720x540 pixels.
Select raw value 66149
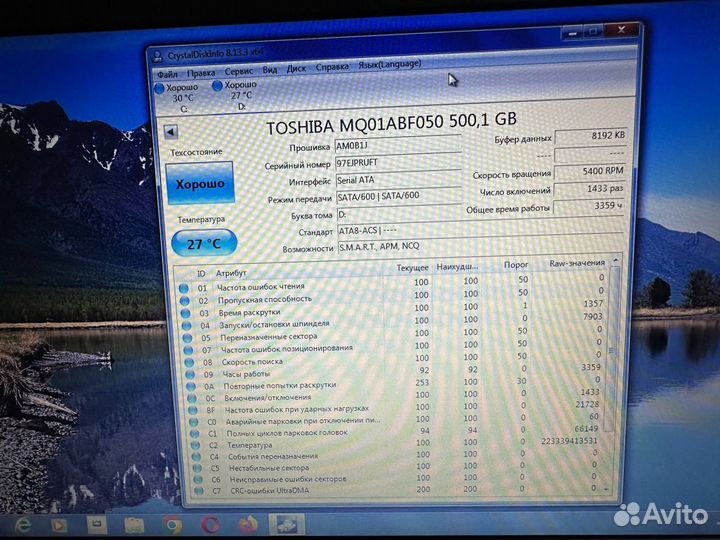click(x=586, y=429)
